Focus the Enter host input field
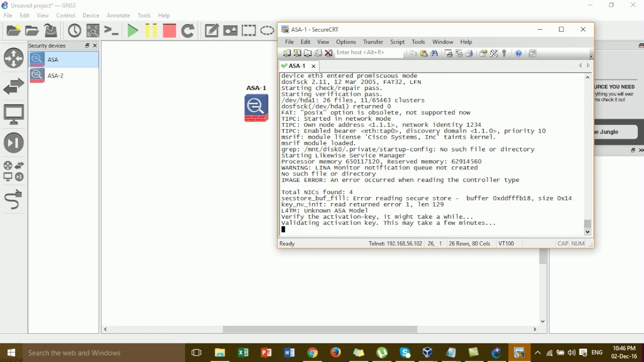The image size is (644, 362). [369, 53]
